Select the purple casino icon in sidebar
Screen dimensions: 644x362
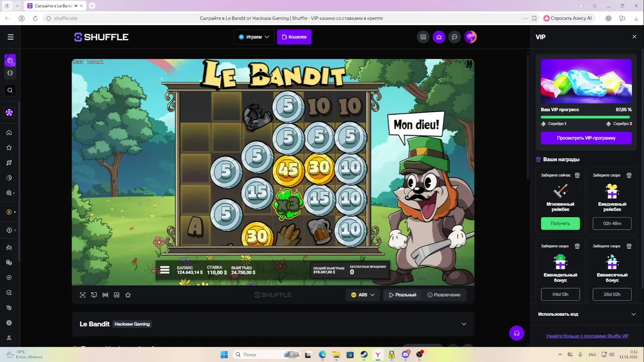tap(10, 61)
